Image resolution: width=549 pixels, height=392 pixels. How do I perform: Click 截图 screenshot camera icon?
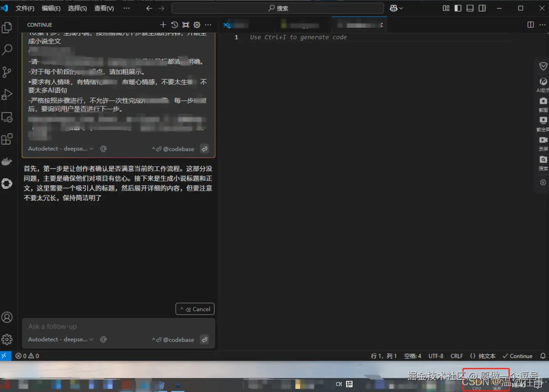tap(543, 104)
